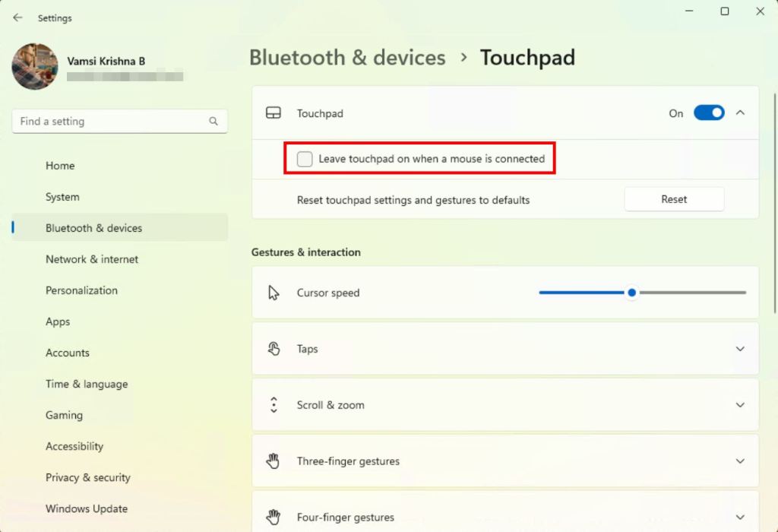The height and width of the screenshot is (532, 778).
Task: Collapse the Touchpad section chevron
Action: (x=740, y=113)
